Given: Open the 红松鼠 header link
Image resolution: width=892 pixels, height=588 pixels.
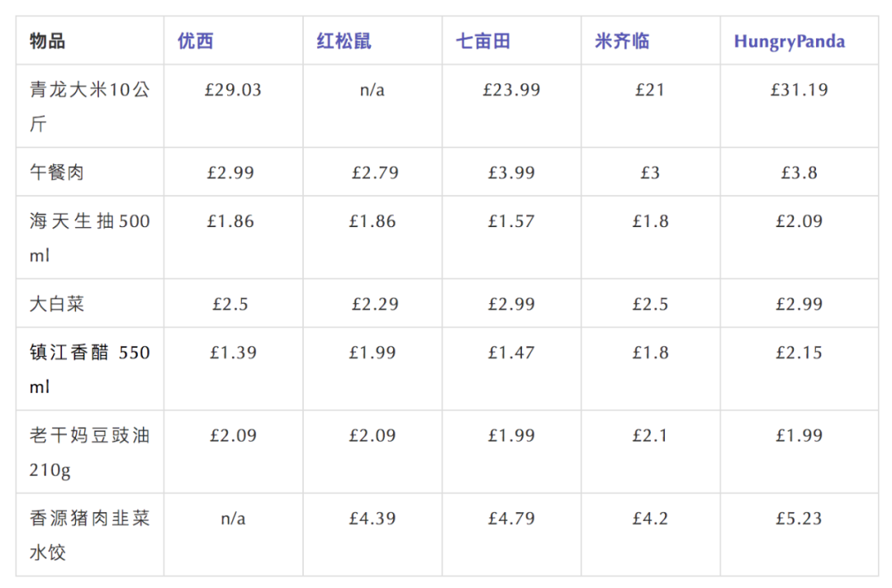Looking at the screenshot, I should 344,41.
